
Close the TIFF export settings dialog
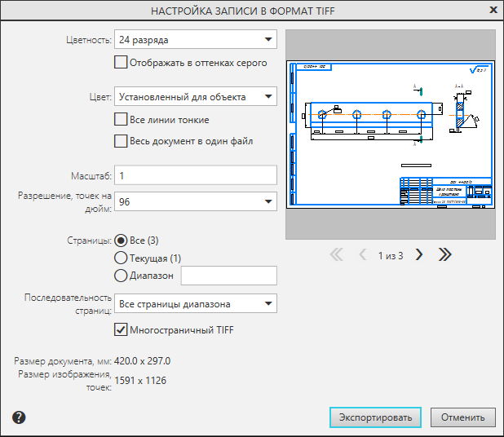[x=493, y=10]
